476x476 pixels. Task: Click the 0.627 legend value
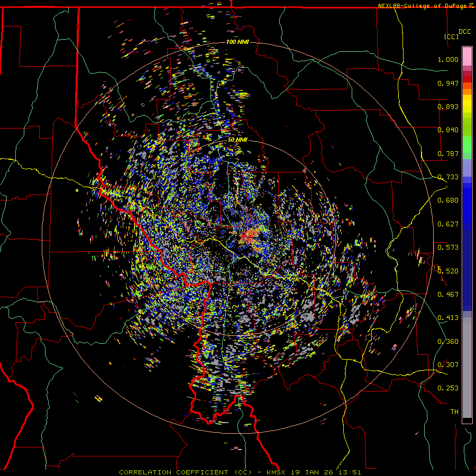coord(448,224)
